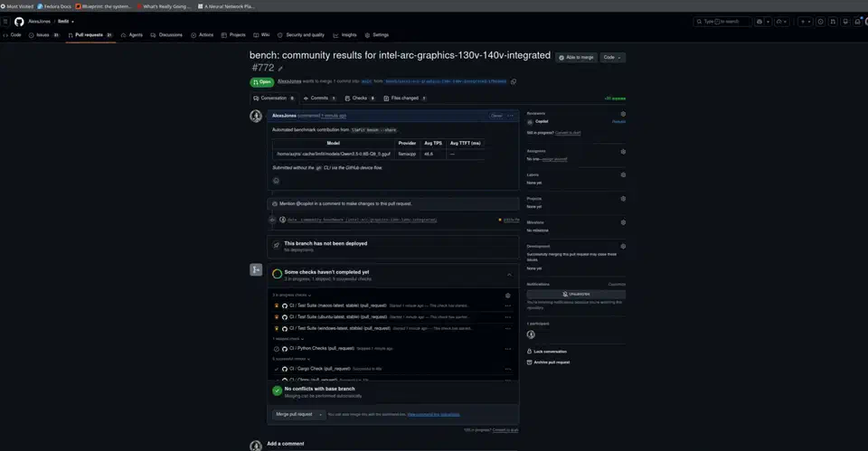Open the CI / Cargo Check check

click(x=319, y=369)
